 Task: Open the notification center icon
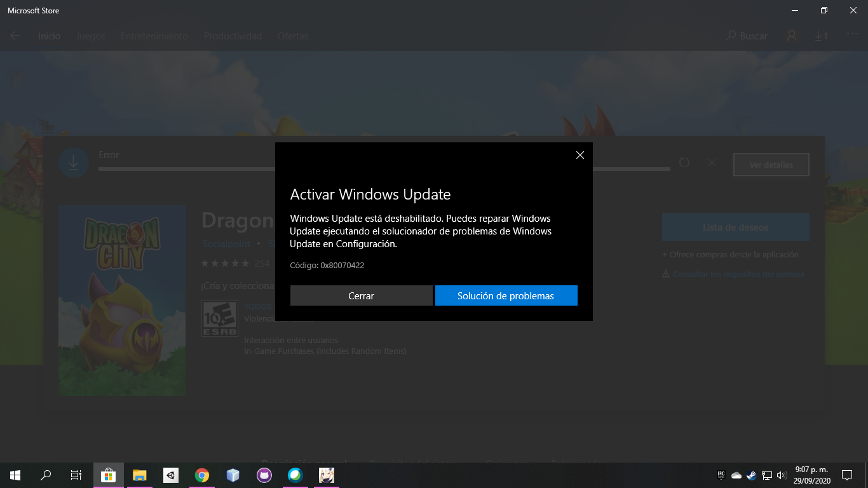(x=846, y=475)
